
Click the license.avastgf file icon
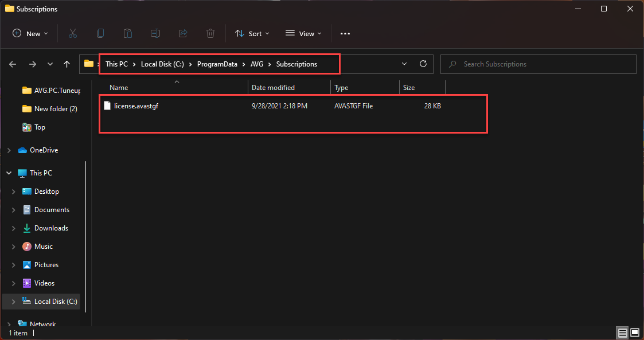click(x=107, y=105)
